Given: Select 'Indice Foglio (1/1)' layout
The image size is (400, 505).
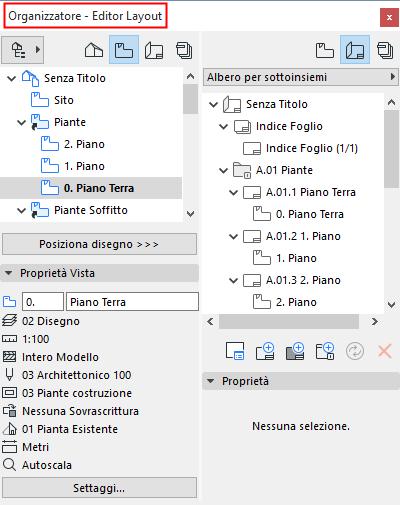Looking at the screenshot, I should point(301,148).
